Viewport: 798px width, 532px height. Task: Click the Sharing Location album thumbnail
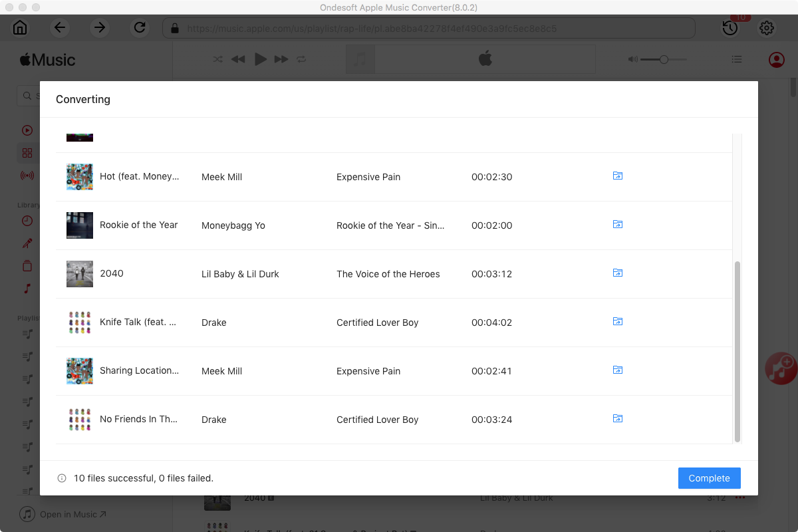(x=80, y=371)
